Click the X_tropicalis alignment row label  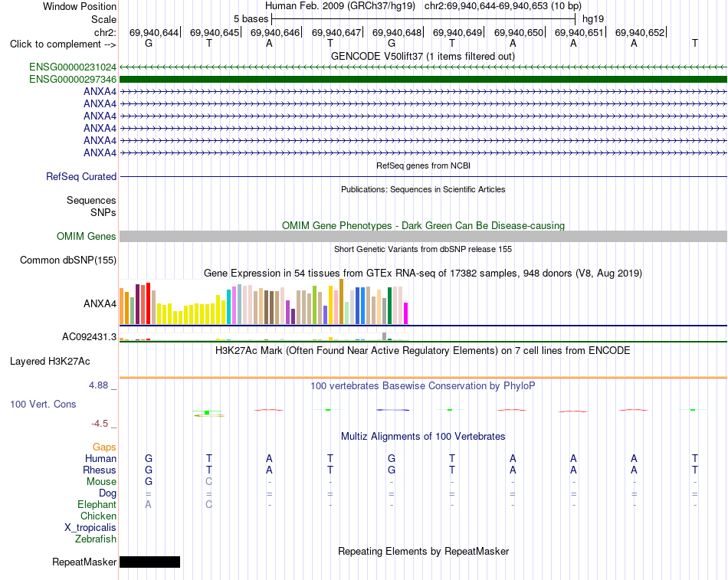[90, 528]
